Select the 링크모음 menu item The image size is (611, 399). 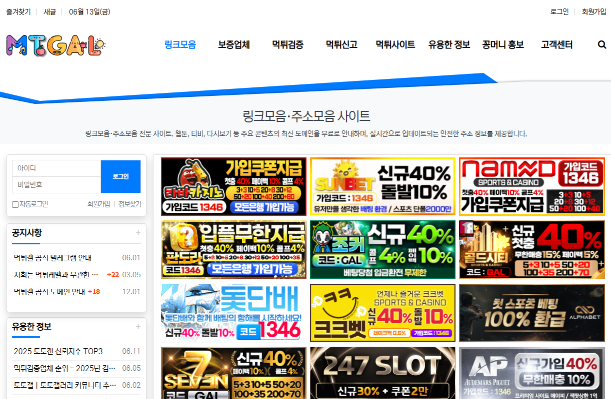pyautogui.click(x=180, y=45)
